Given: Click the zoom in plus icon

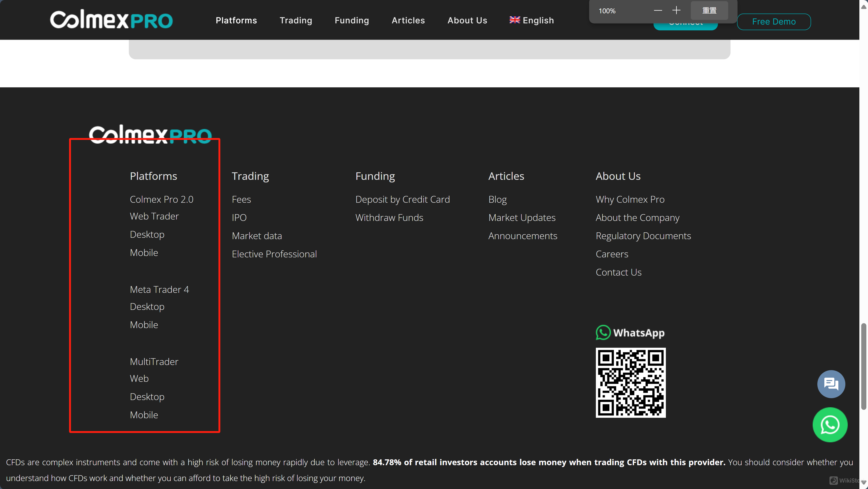Looking at the screenshot, I should [x=676, y=11].
